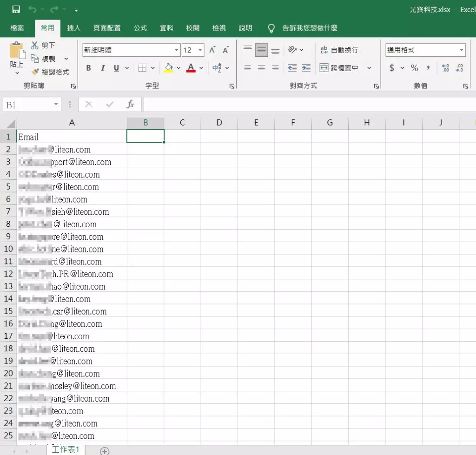This screenshot has width=476, height=455.
Task: Toggle Italic formatting
Action: click(102, 68)
